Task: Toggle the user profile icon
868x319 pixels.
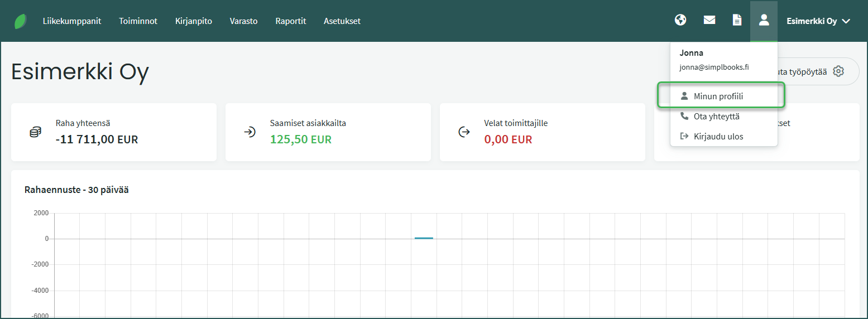Action: 764,21
